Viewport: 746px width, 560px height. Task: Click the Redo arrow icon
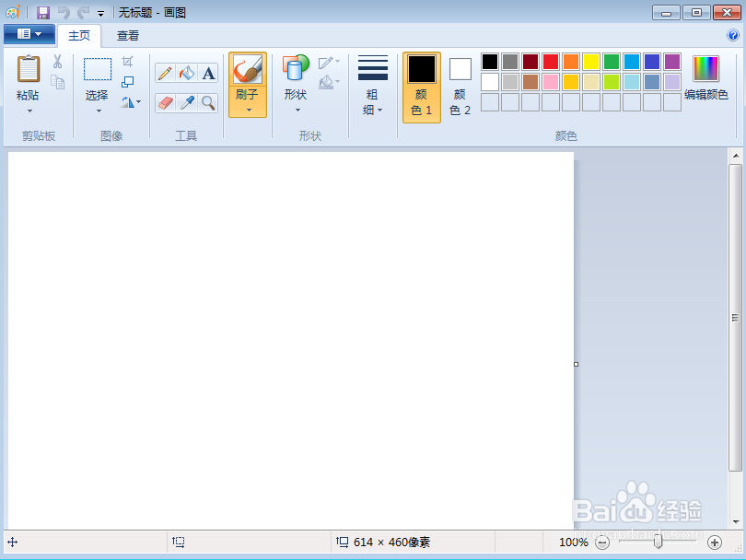[83, 12]
